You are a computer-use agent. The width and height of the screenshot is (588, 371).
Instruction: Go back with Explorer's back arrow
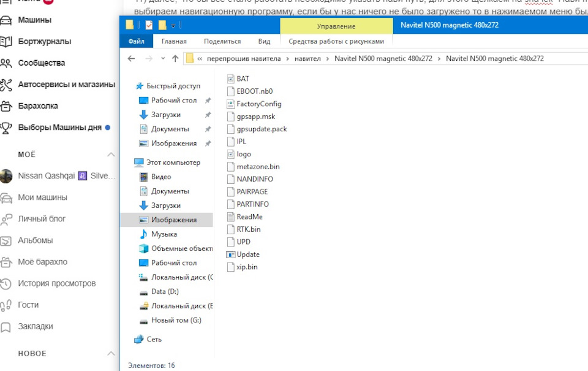tap(131, 59)
